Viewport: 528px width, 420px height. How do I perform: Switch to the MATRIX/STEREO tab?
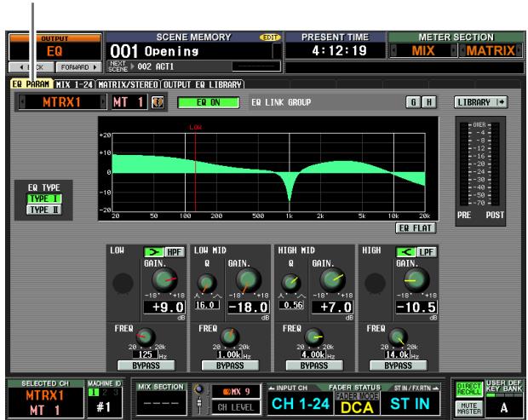click(x=128, y=84)
